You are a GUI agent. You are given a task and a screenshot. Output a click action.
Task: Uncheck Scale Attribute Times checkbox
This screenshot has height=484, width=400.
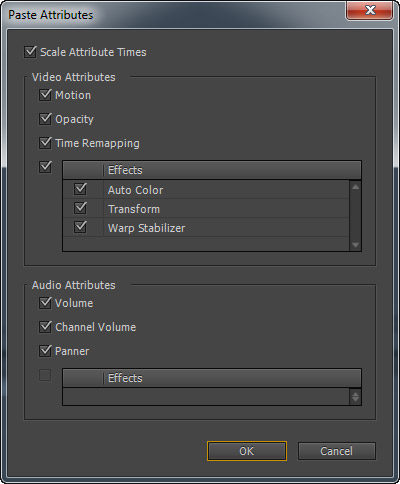[30, 52]
